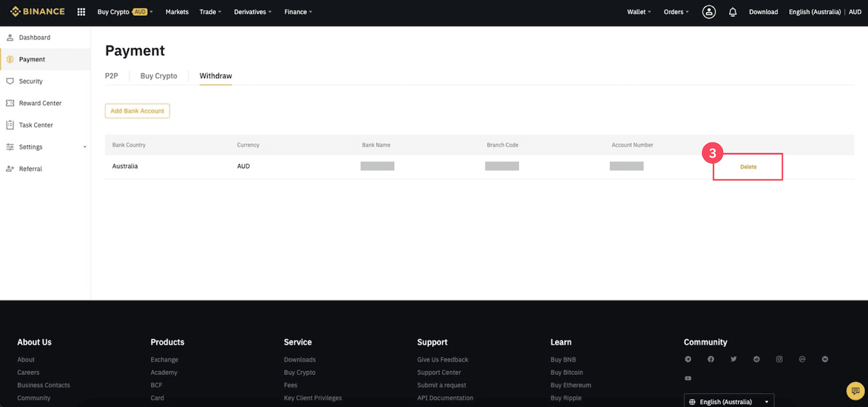Click the Payment sidebar coin icon
The width and height of the screenshot is (868, 407).
click(x=10, y=60)
